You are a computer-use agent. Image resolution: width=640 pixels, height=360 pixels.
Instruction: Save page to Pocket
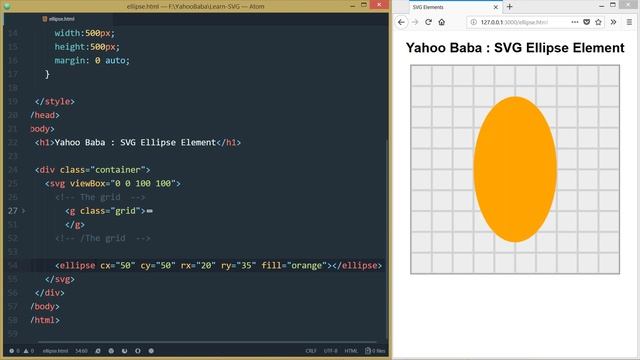[587, 22]
